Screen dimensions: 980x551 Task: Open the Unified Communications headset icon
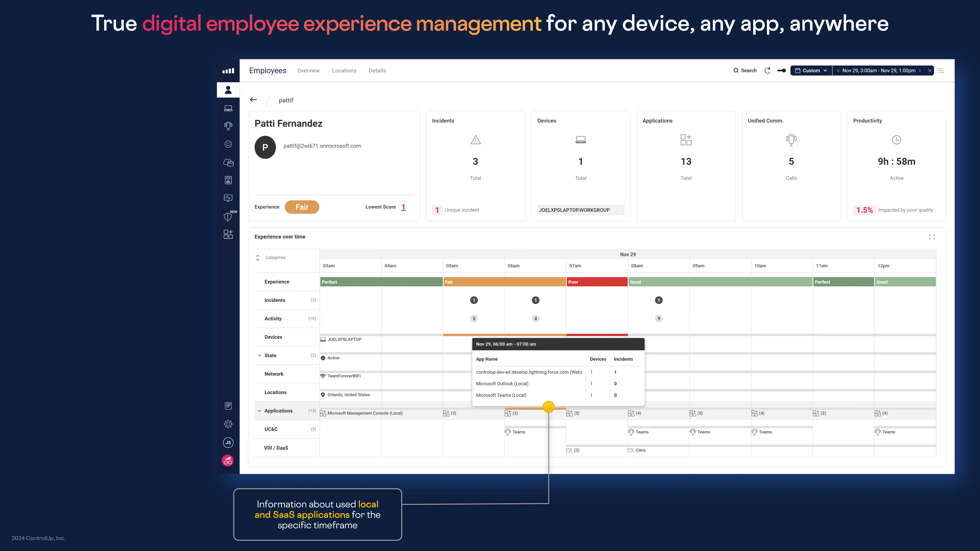coord(228,126)
